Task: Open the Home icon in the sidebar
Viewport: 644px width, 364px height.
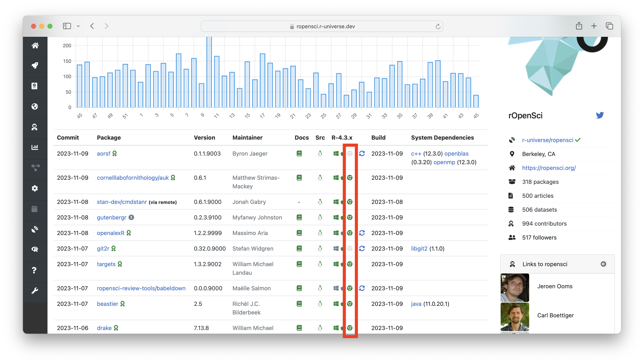Action: [x=35, y=45]
